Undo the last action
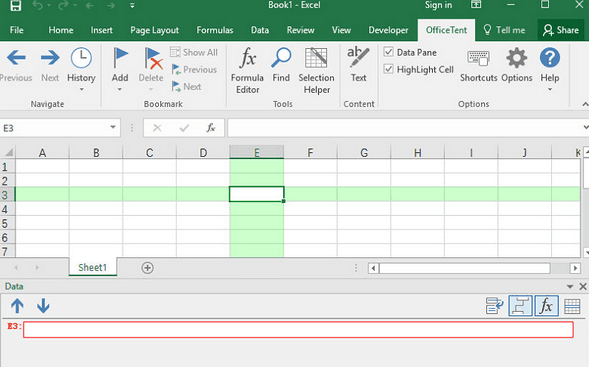The height and width of the screenshot is (367, 589). 37,5
